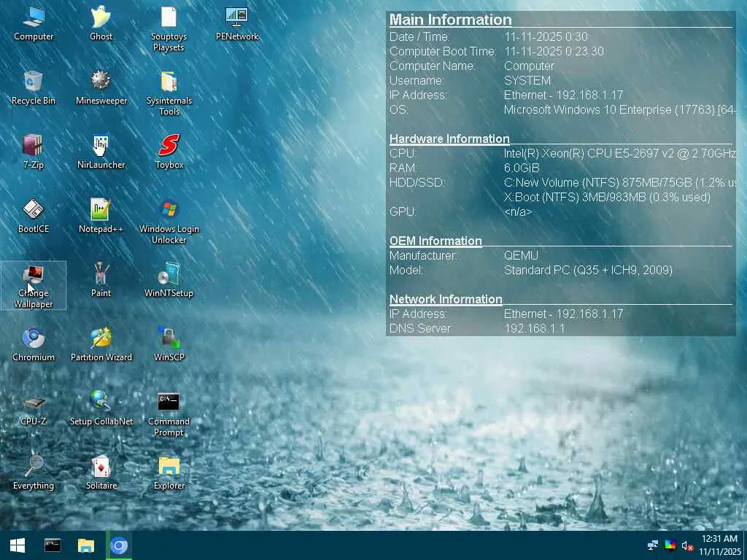Click the Change Wallpaper shortcut

pos(34,286)
